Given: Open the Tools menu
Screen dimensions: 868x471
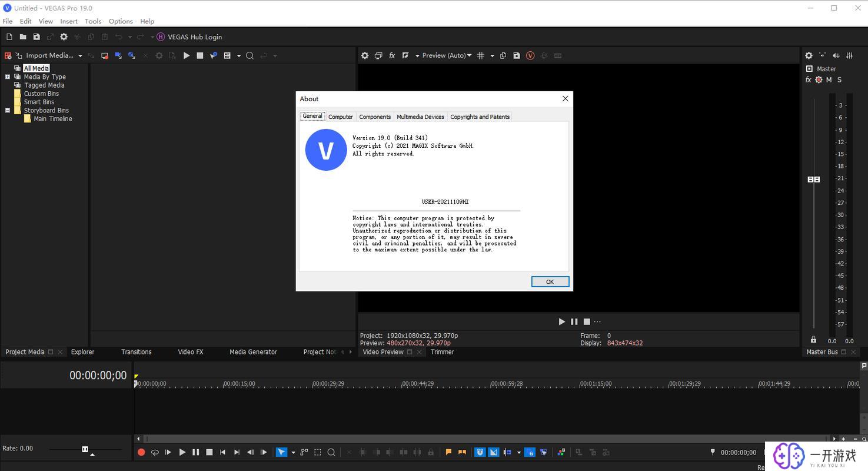Looking at the screenshot, I should (x=93, y=21).
